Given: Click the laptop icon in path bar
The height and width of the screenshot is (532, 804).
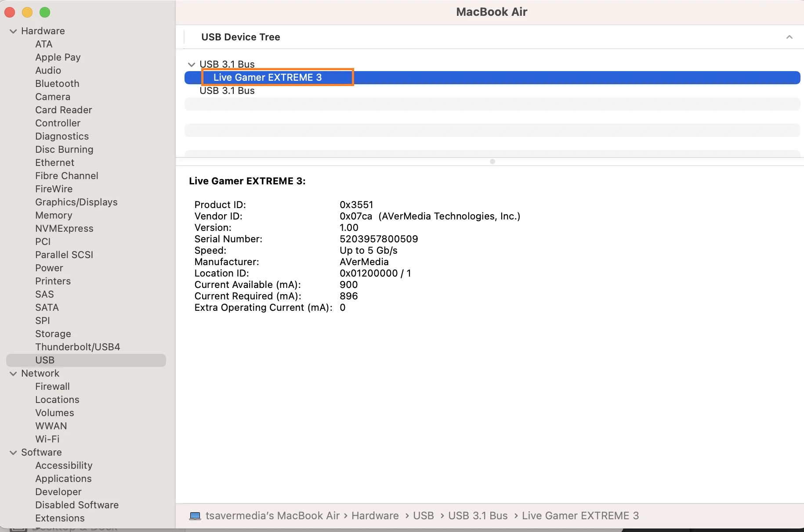Looking at the screenshot, I should tap(195, 516).
